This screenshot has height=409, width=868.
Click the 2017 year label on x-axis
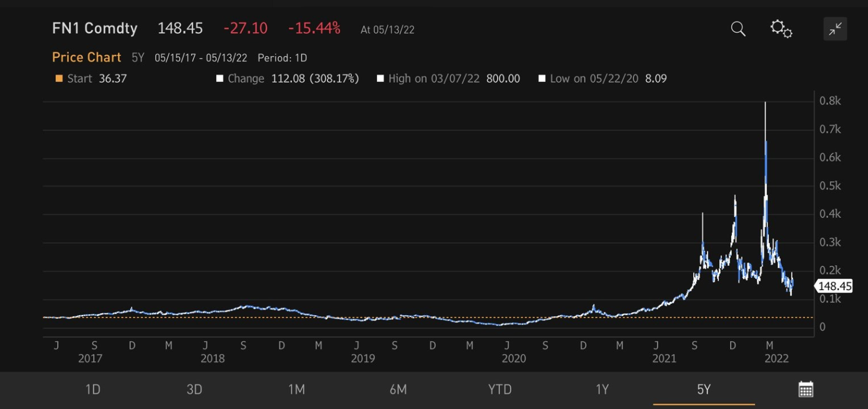pos(90,358)
